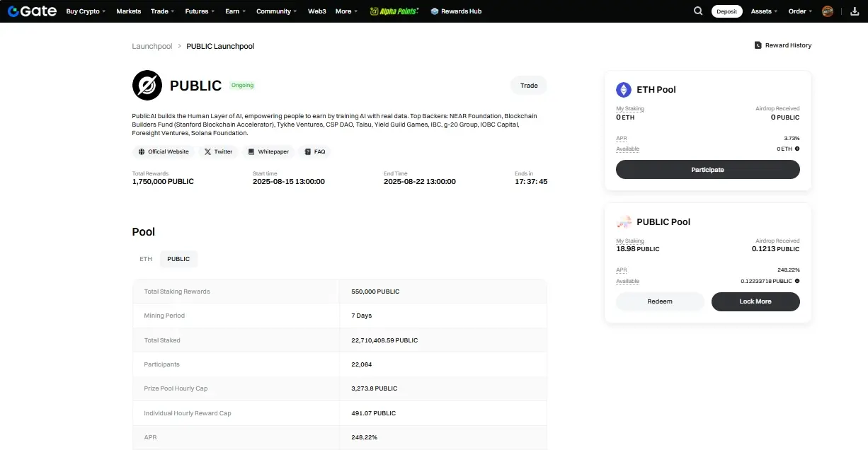Viewport: 868px width, 450px height.
Task: Click the download app icon
Action: point(853,11)
